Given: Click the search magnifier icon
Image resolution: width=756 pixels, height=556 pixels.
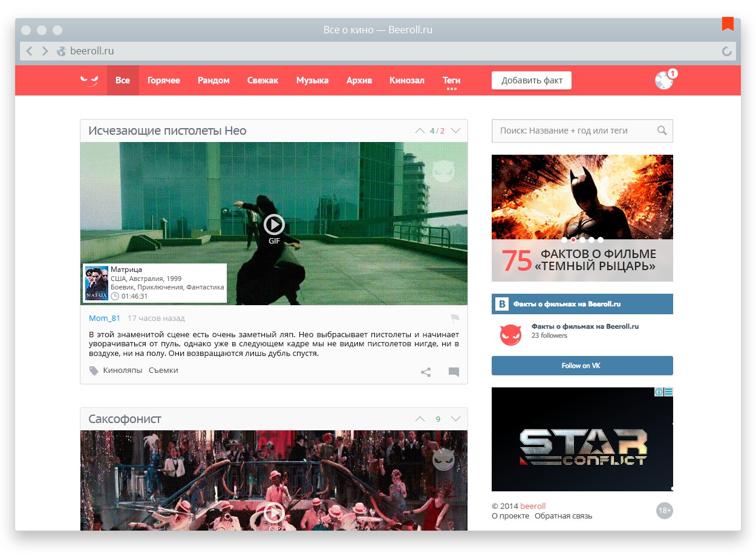Looking at the screenshot, I should coord(662,131).
